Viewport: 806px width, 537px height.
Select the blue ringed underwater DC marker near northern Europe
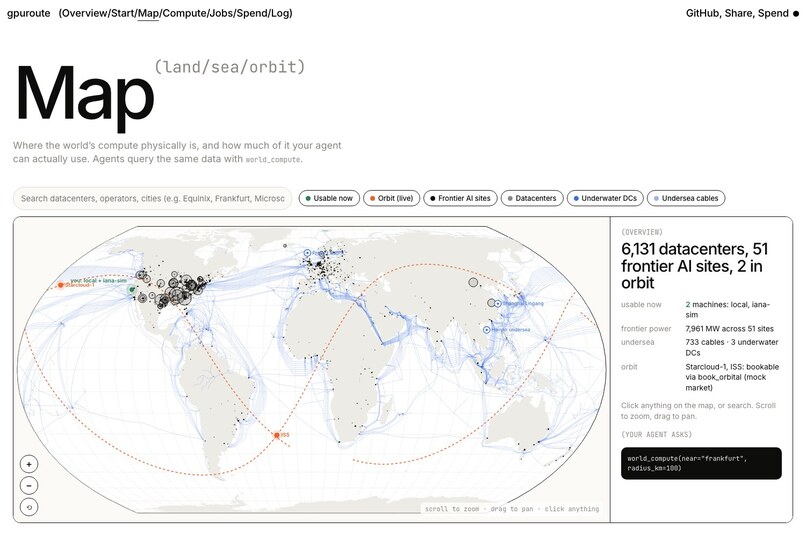[x=307, y=253]
